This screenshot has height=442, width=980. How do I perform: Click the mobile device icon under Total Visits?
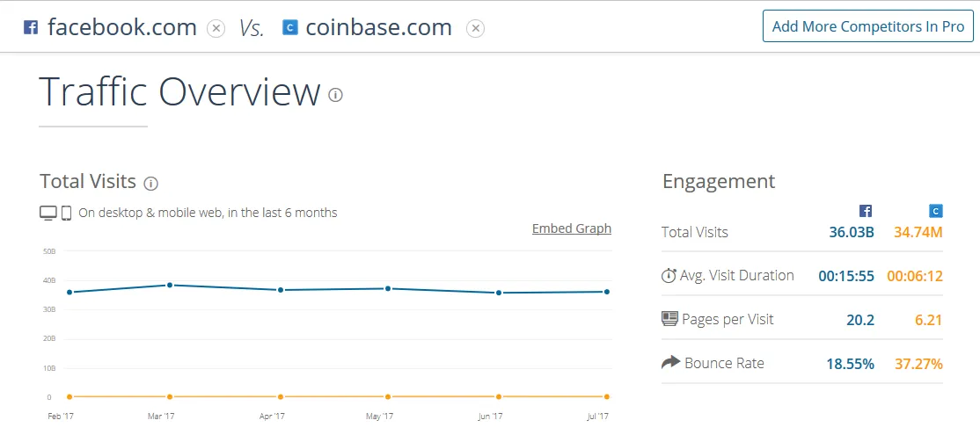tap(66, 213)
